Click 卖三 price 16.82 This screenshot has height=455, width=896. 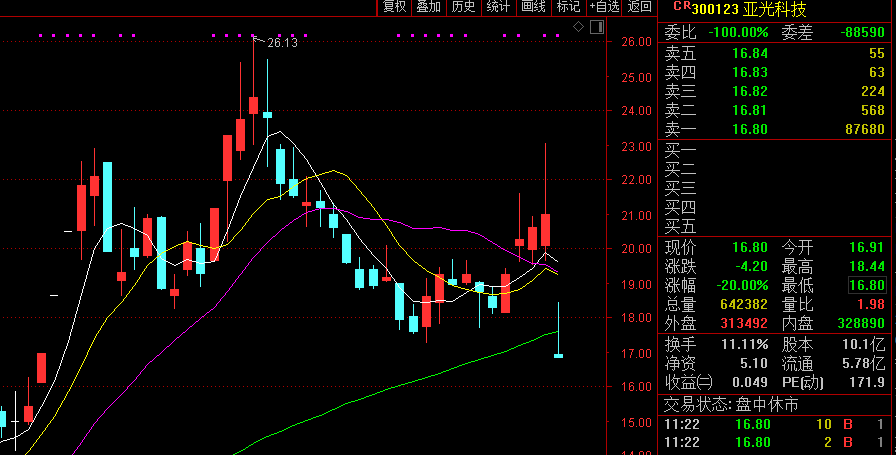pos(750,91)
